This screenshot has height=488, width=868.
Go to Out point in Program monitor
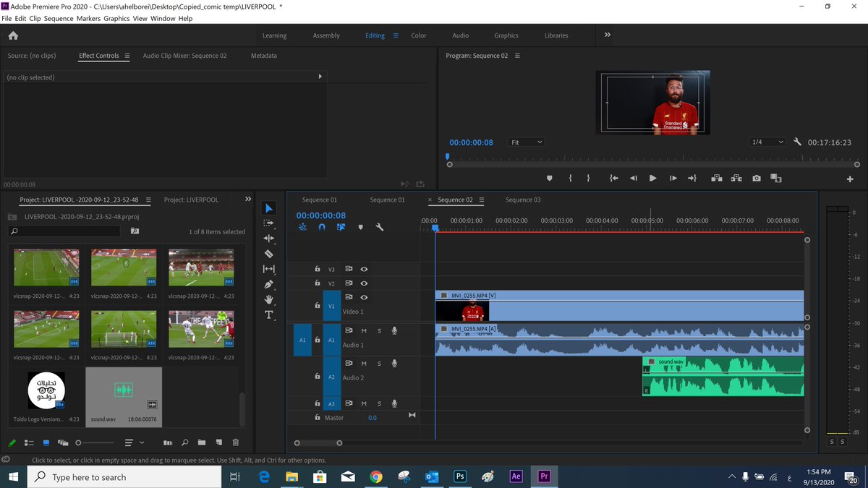click(x=692, y=179)
